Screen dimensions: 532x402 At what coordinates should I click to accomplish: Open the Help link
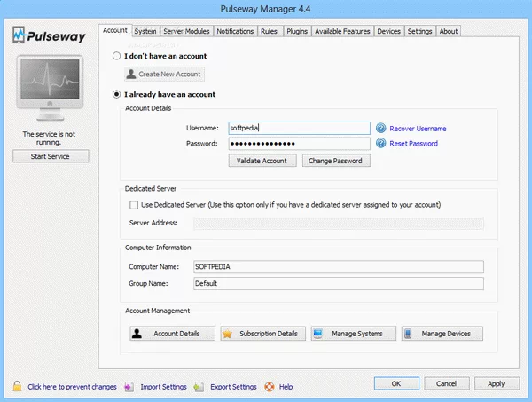click(x=286, y=387)
